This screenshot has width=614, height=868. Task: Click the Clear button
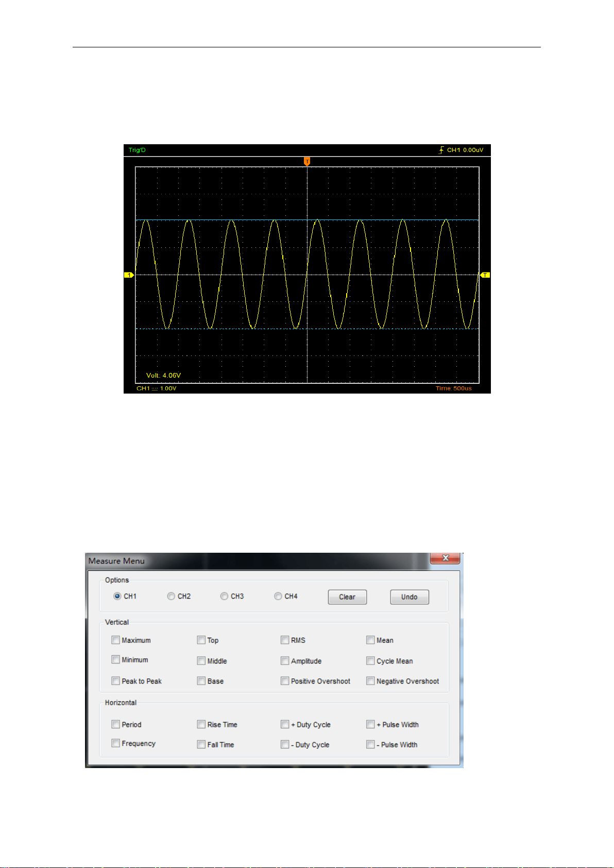347,597
